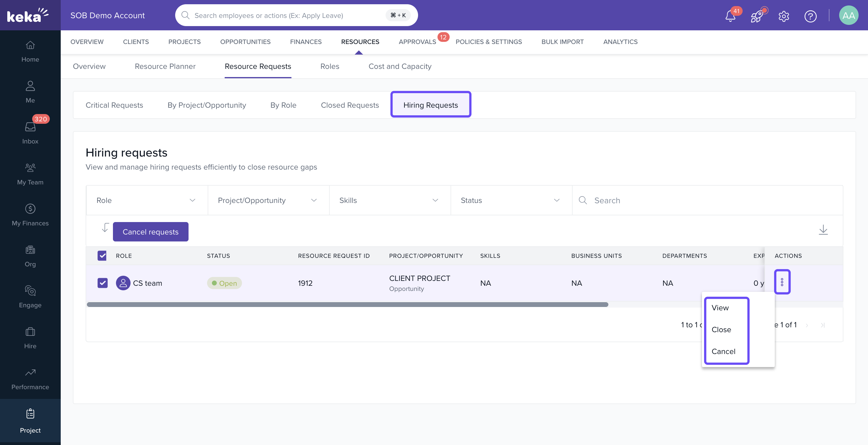Open the settings gear icon
The height and width of the screenshot is (445, 868).
pyautogui.click(x=784, y=16)
